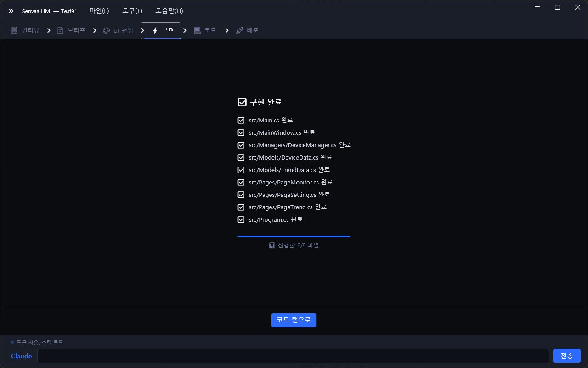Click the double-chevron sidebar expand icon
588x368 pixels.
[11, 11]
